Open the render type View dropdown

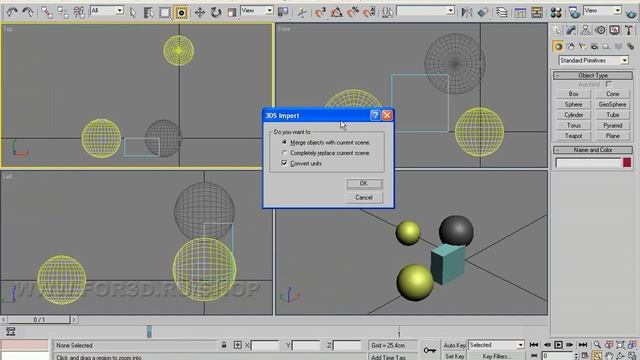(x=602, y=10)
